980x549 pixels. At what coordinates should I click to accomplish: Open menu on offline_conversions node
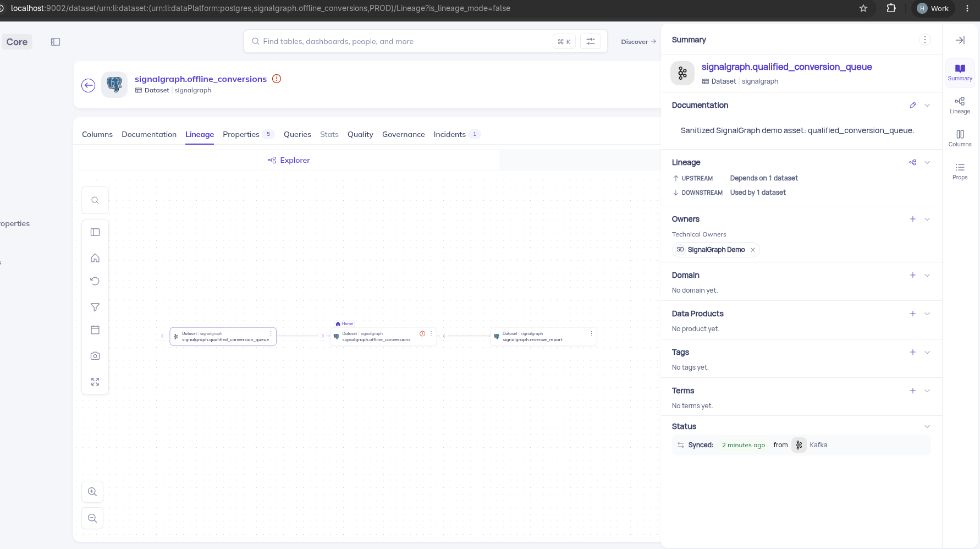coord(431,334)
